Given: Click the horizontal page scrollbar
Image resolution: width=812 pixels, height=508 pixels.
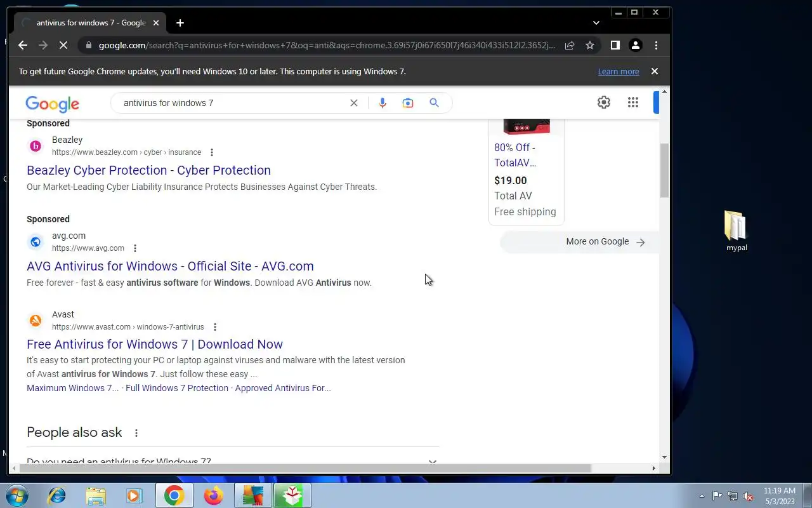Looking at the screenshot, I should click(x=304, y=468).
